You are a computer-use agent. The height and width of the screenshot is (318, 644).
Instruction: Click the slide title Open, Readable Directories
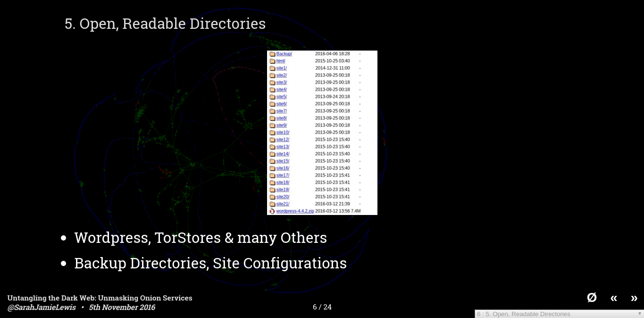pyautogui.click(x=165, y=24)
